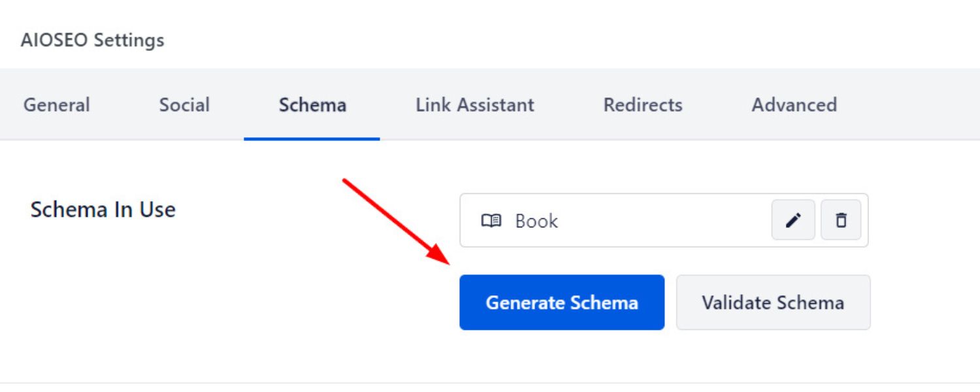Click the pencil edit icon for Book
Image resolution: width=980 pixels, height=392 pixels.
tap(793, 221)
